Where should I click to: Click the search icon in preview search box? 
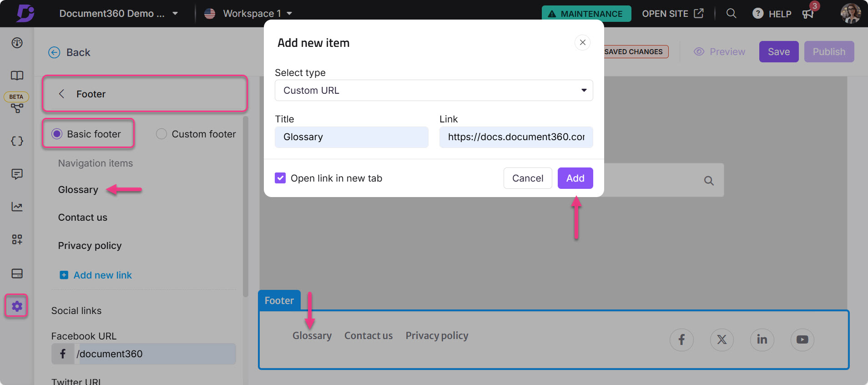coord(709,181)
